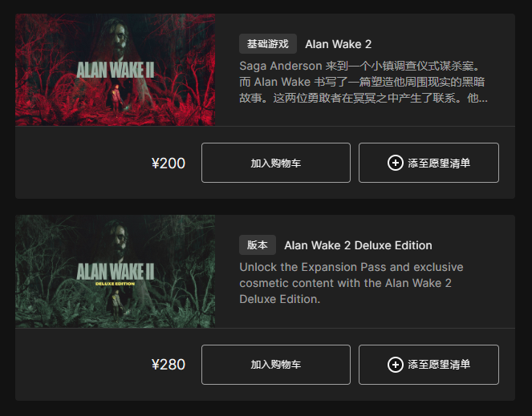Click the ALAN WAKE II logo on red cover
The image size is (532, 416).
pyautogui.click(x=116, y=70)
